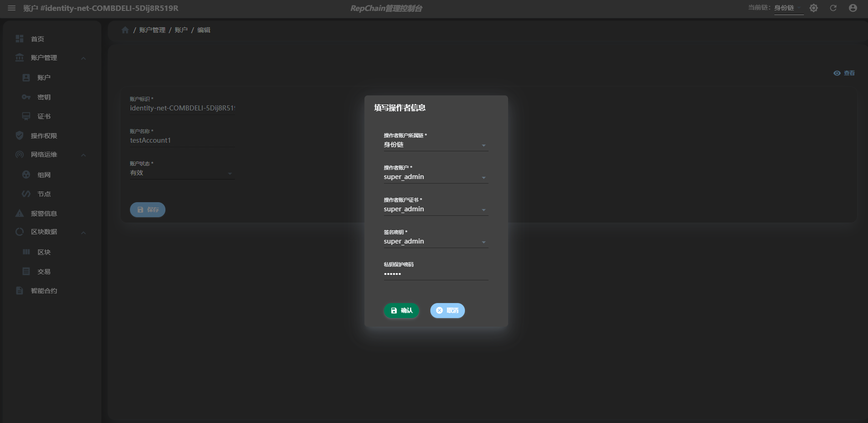Image resolution: width=868 pixels, height=423 pixels.
Task: Open the 操作者账户 dropdown
Action: coord(436,177)
